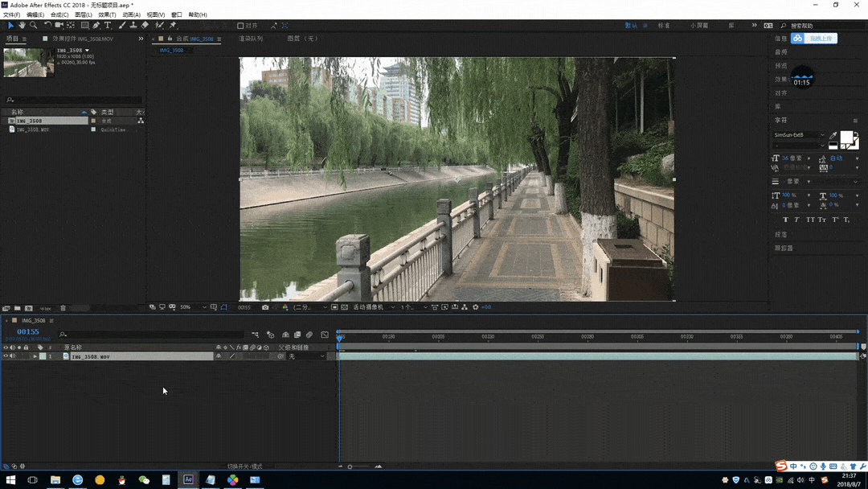Expand overflow workspaces chevron
The width and height of the screenshot is (868, 489).
754,26
